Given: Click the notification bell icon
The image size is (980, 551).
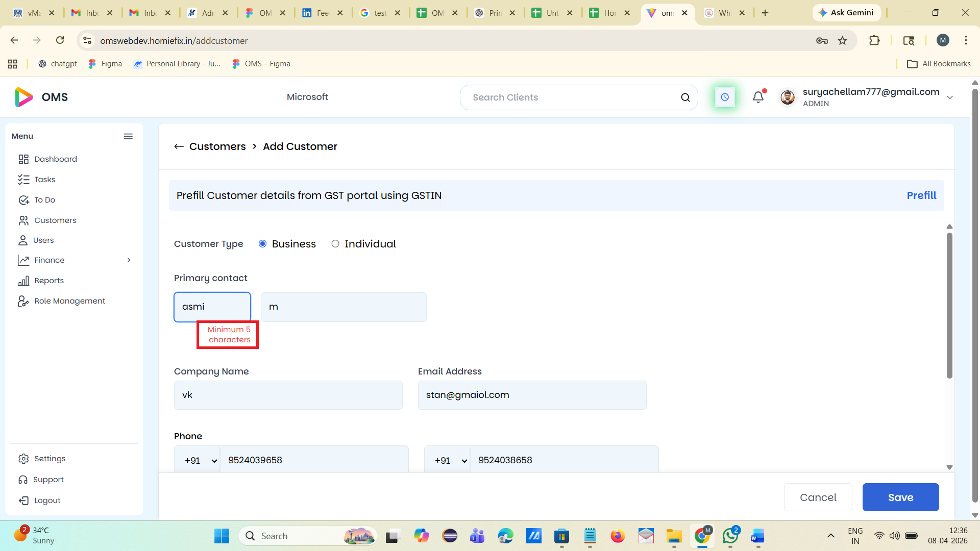Looking at the screenshot, I should click(758, 97).
